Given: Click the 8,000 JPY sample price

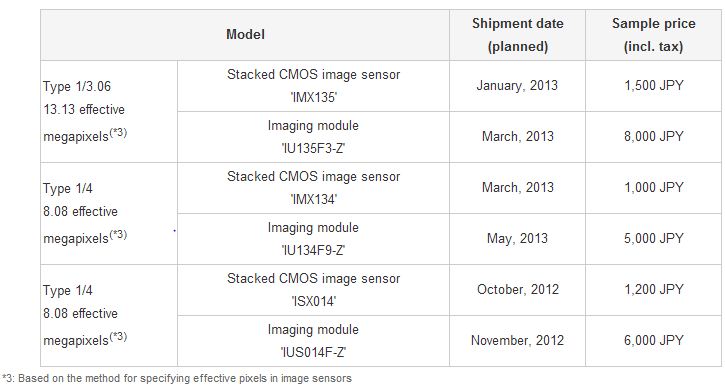Looking at the screenshot, I should coord(653,136).
